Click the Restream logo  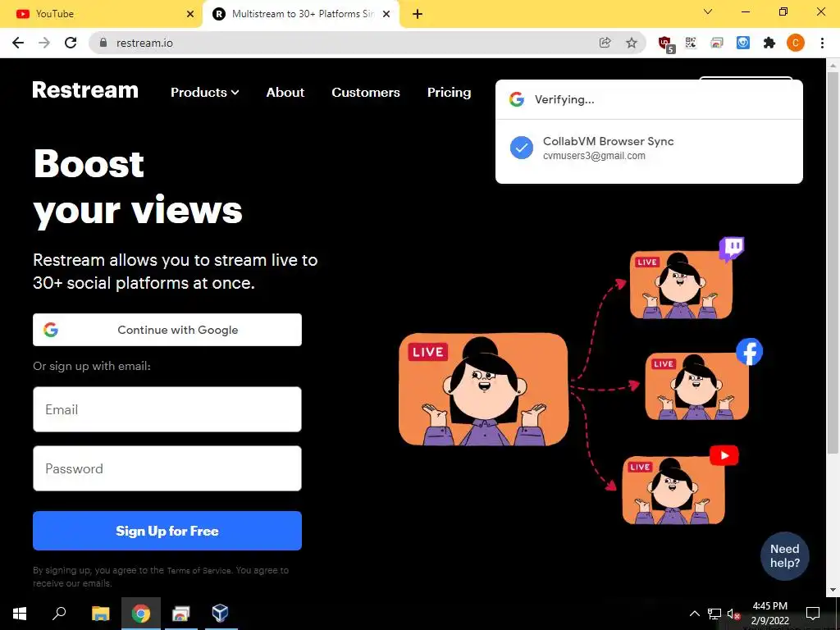85,90
